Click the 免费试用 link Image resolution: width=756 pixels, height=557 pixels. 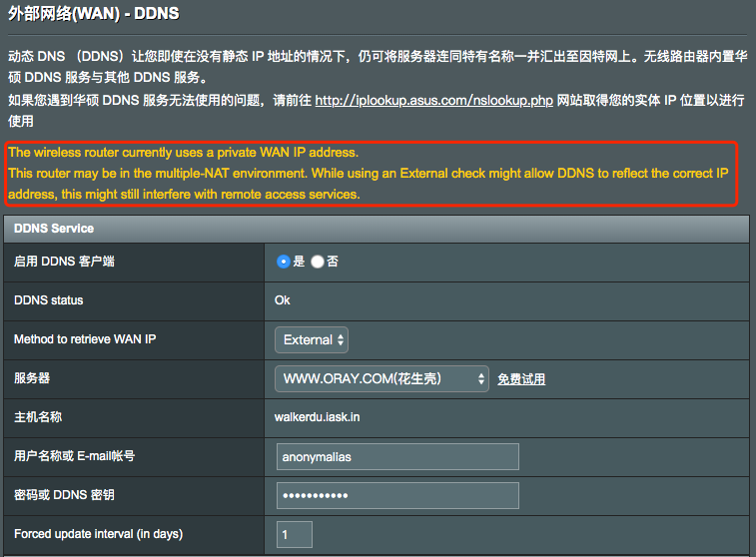pyautogui.click(x=521, y=379)
